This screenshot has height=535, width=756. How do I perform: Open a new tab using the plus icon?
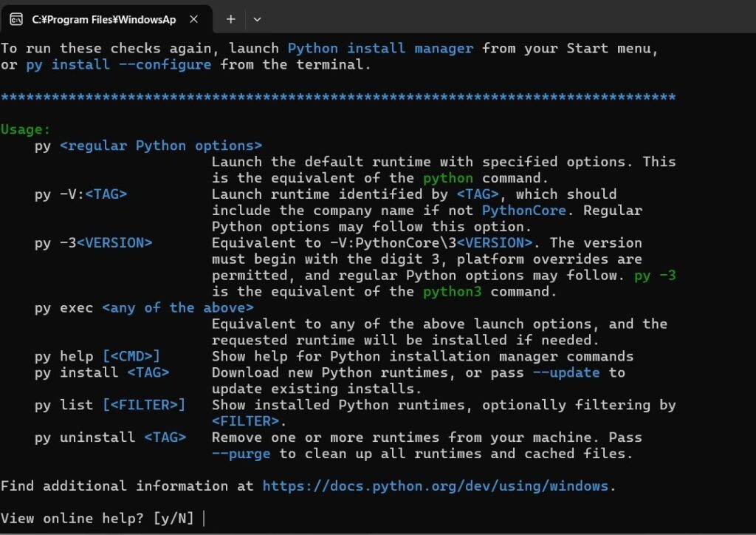click(x=233, y=19)
